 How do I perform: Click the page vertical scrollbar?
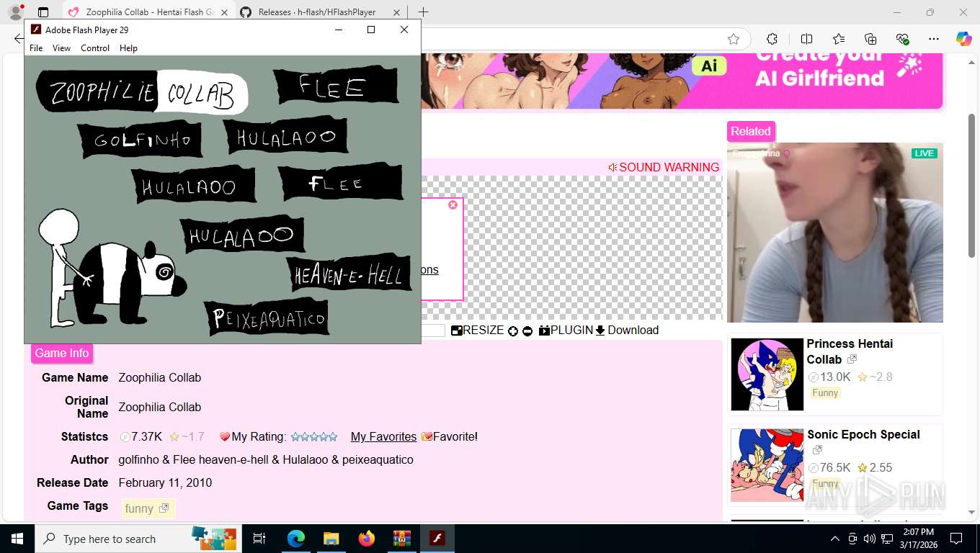tap(973, 185)
